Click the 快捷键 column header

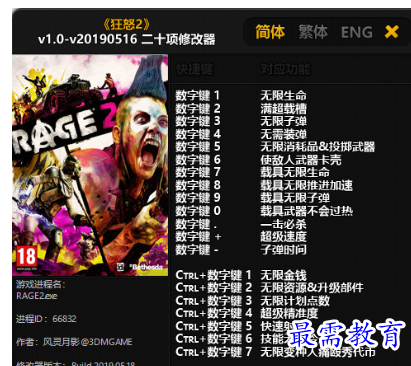coord(194,69)
